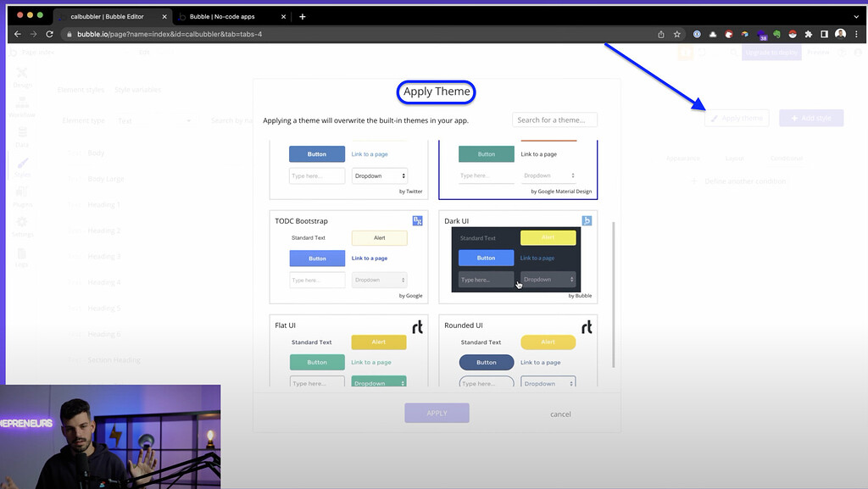Image resolution: width=868 pixels, height=489 pixels.
Task: Toggle the bookmark star for this page
Action: pyautogui.click(x=676, y=34)
